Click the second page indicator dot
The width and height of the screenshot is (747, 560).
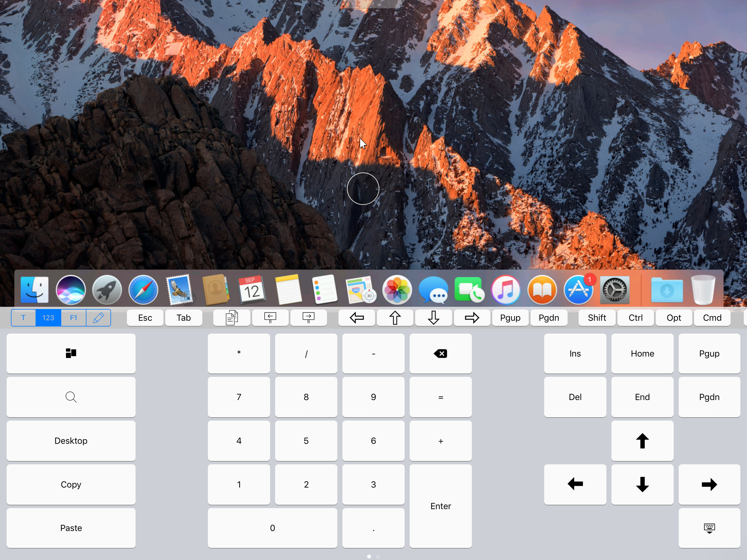coord(378,556)
